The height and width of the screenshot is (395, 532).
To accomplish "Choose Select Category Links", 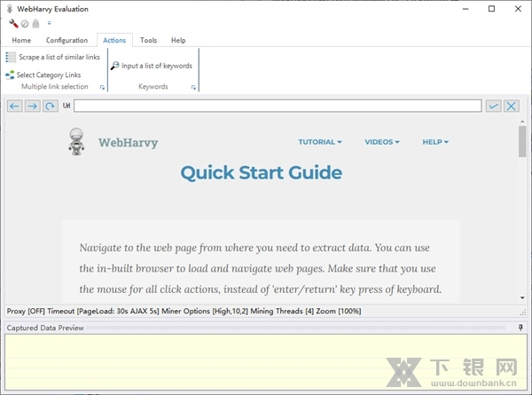I will click(x=43, y=75).
